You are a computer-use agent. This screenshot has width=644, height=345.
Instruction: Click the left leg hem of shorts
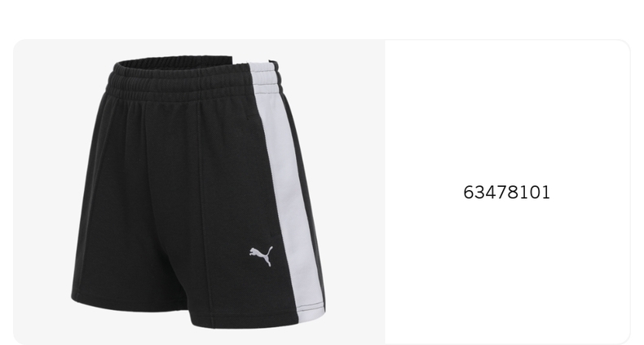[127, 303]
